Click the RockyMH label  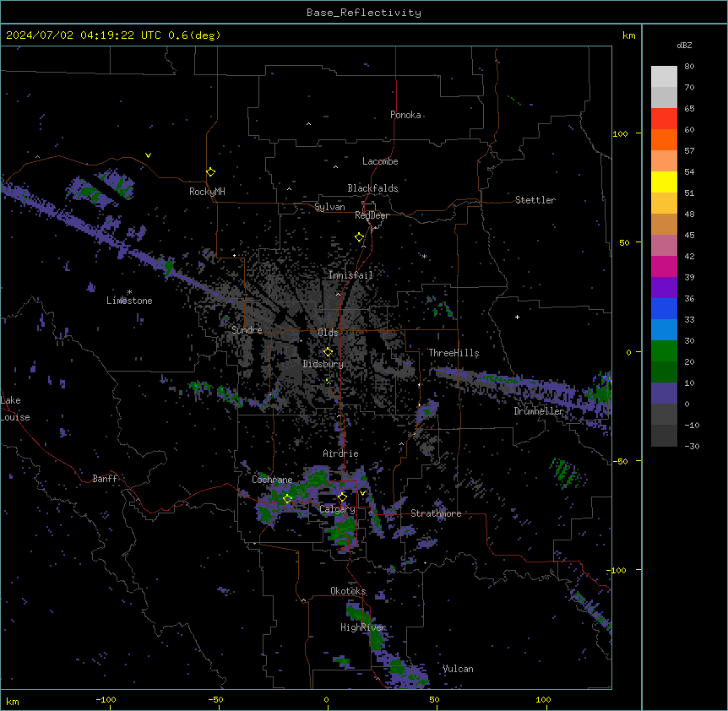click(207, 192)
